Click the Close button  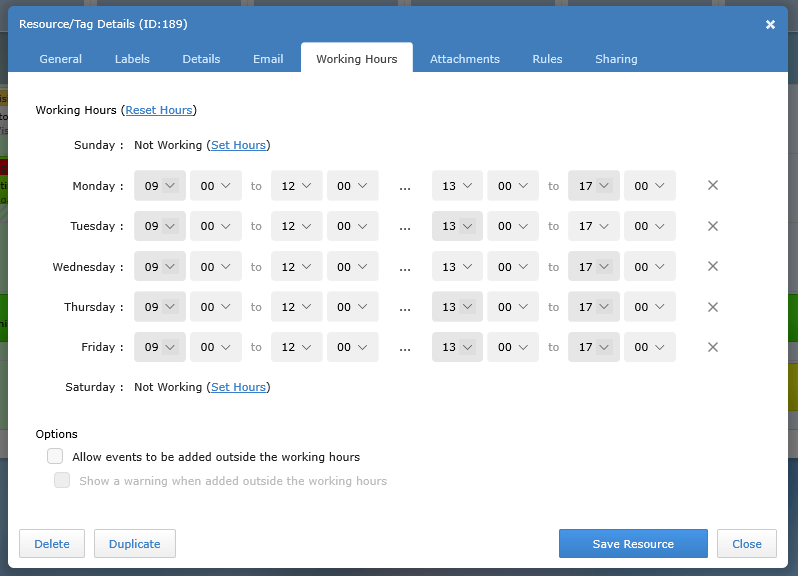(747, 543)
